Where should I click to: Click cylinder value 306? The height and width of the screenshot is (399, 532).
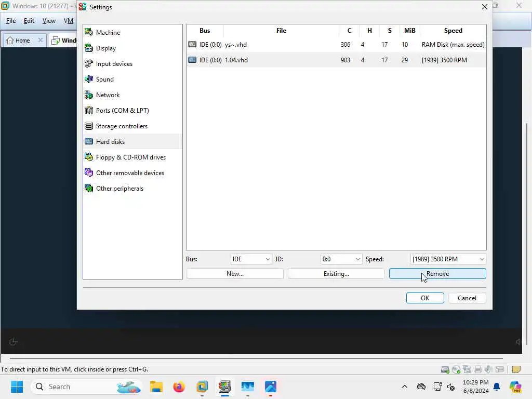pos(345,45)
